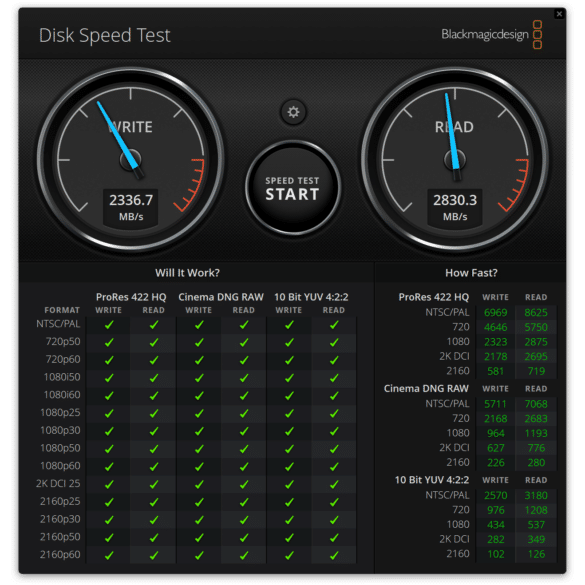Viewport: 585px width, 585px height.
Task: Click 720p50 ProRes read checkmark
Action: [153, 342]
